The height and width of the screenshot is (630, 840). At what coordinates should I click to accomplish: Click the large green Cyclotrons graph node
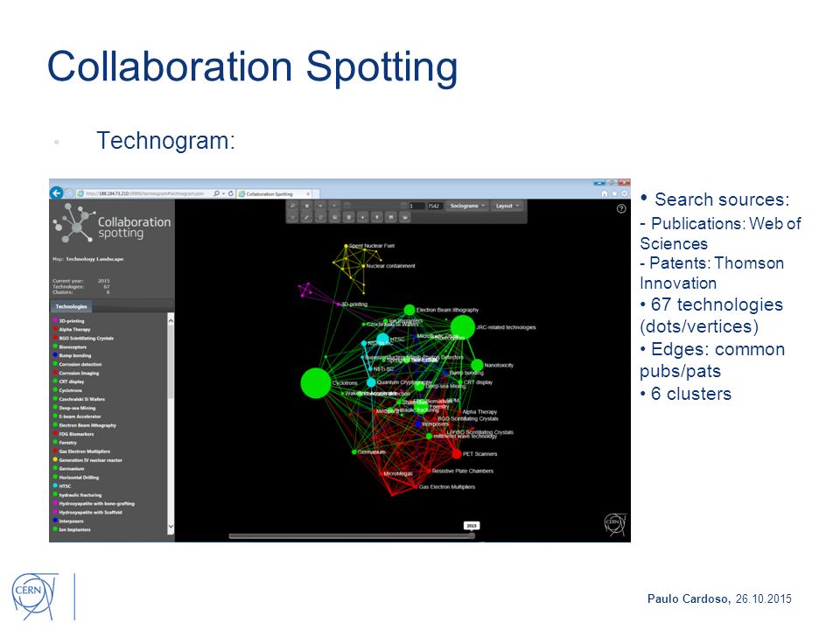point(316,383)
